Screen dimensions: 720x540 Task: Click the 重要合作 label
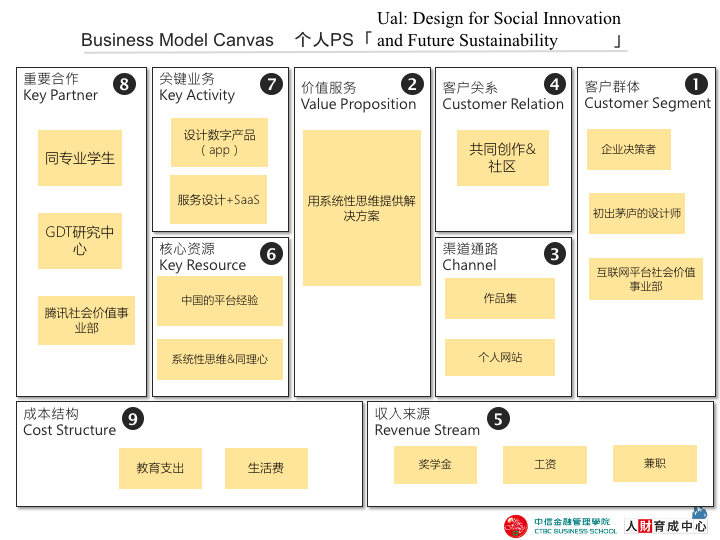pos(51,79)
